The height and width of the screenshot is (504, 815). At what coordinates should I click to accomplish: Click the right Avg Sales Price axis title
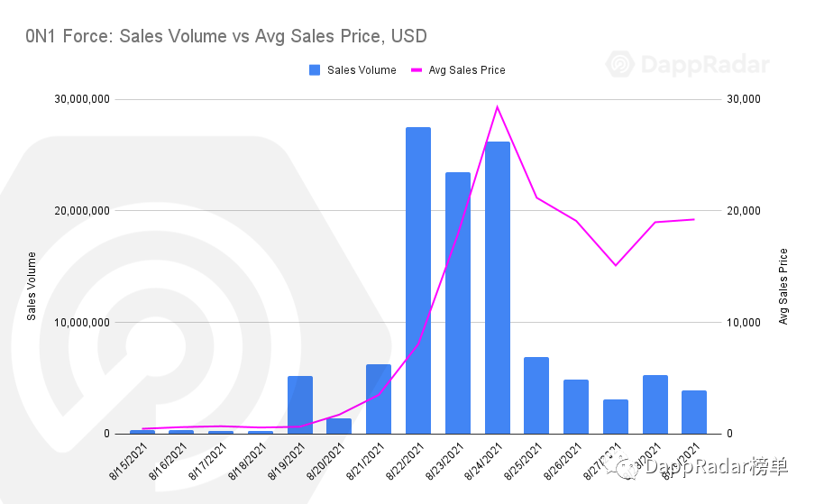pos(783,286)
